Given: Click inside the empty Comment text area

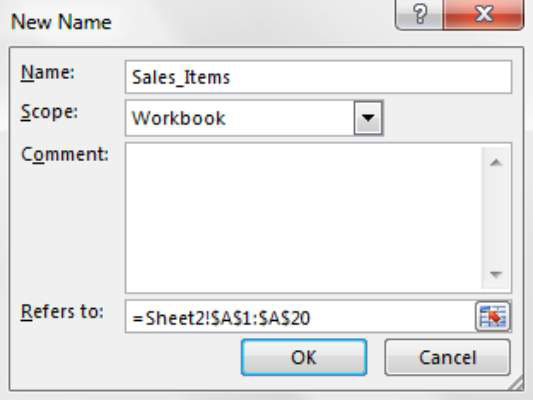Looking at the screenshot, I should coord(303,218).
